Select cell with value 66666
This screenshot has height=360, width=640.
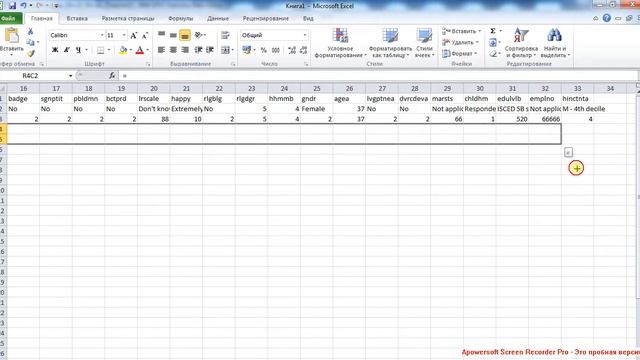point(545,119)
